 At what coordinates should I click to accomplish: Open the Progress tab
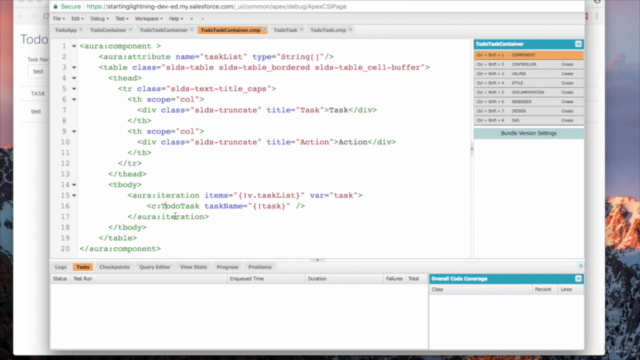227,267
